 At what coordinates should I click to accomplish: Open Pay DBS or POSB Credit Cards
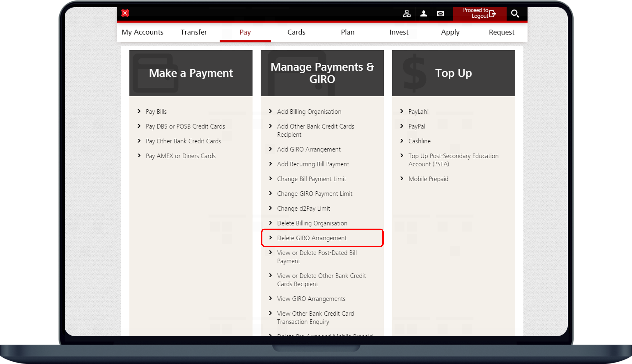(x=185, y=126)
